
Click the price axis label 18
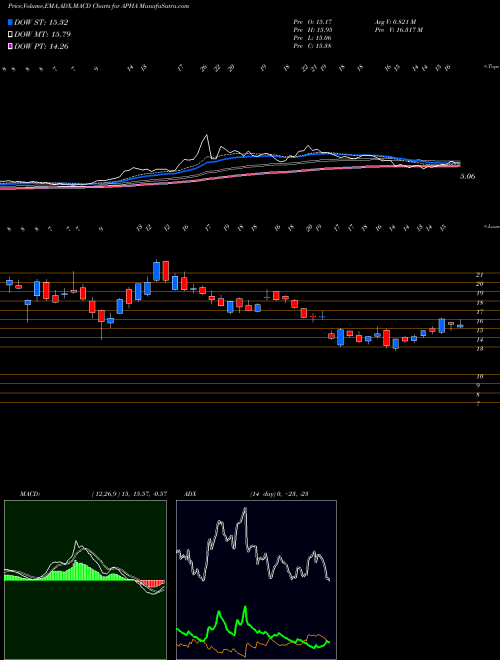pyautogui.click(x=479, y=303)
